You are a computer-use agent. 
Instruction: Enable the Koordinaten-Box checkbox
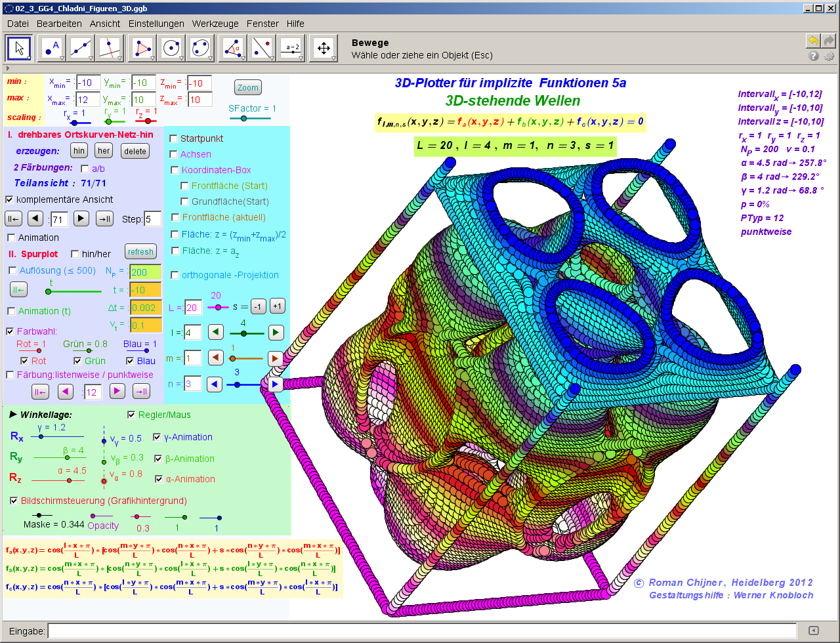[175, 170]
